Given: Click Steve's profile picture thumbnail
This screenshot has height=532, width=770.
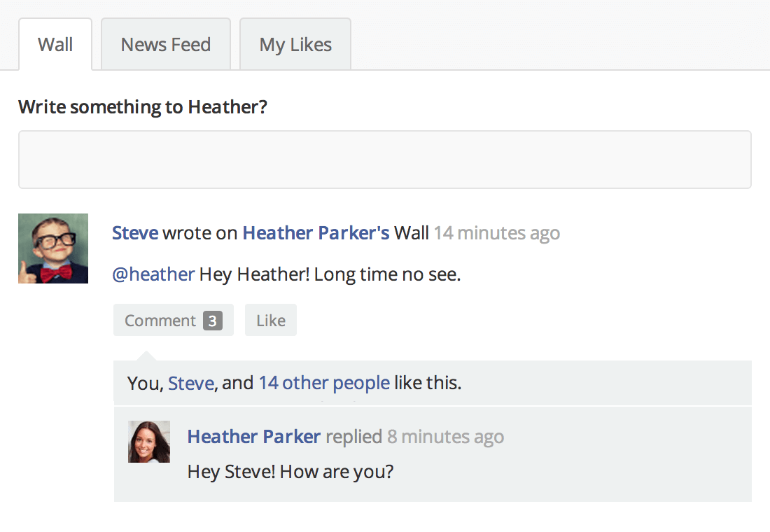Looking at the screenshot, I should (53, 248).
